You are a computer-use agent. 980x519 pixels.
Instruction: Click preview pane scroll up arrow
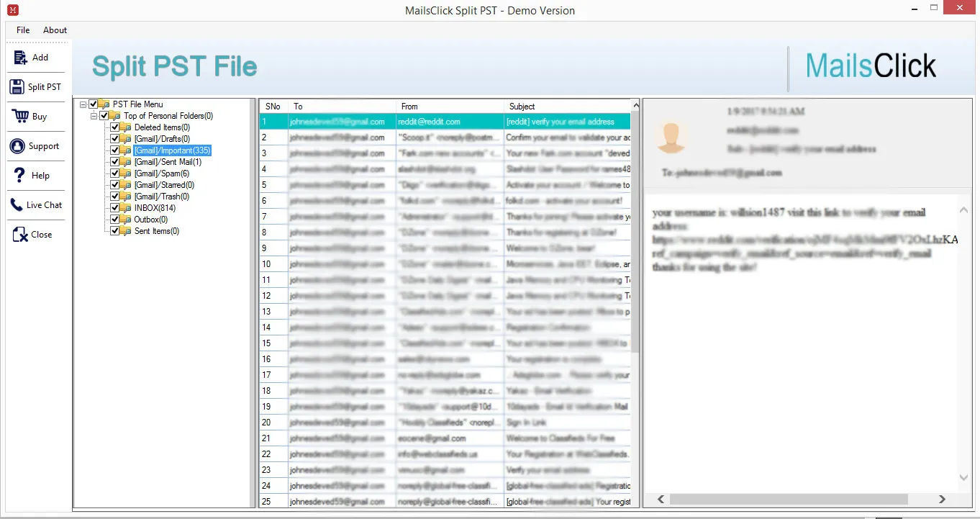point(964,210)
